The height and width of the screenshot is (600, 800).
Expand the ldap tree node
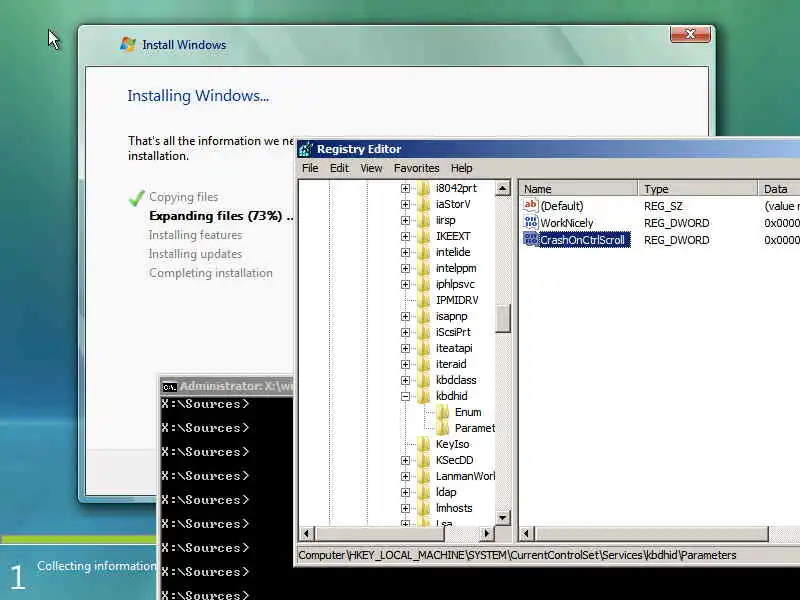point(406,492)
